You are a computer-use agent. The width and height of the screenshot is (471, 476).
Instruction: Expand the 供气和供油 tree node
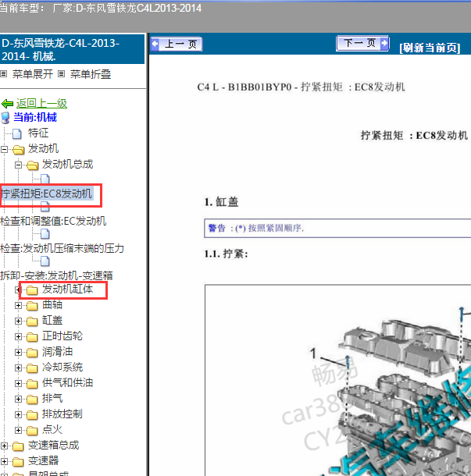coord(18,384)
